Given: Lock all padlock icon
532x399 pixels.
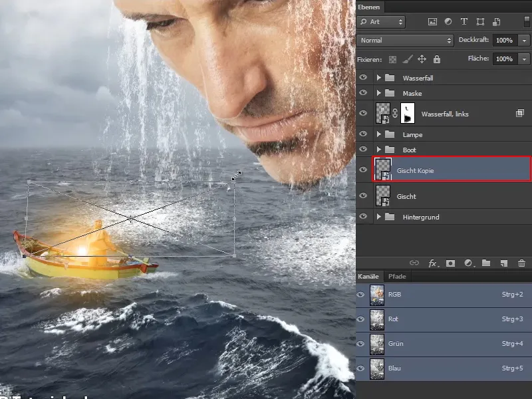Looking at the screenshot, I should click(x=437, y=59).
